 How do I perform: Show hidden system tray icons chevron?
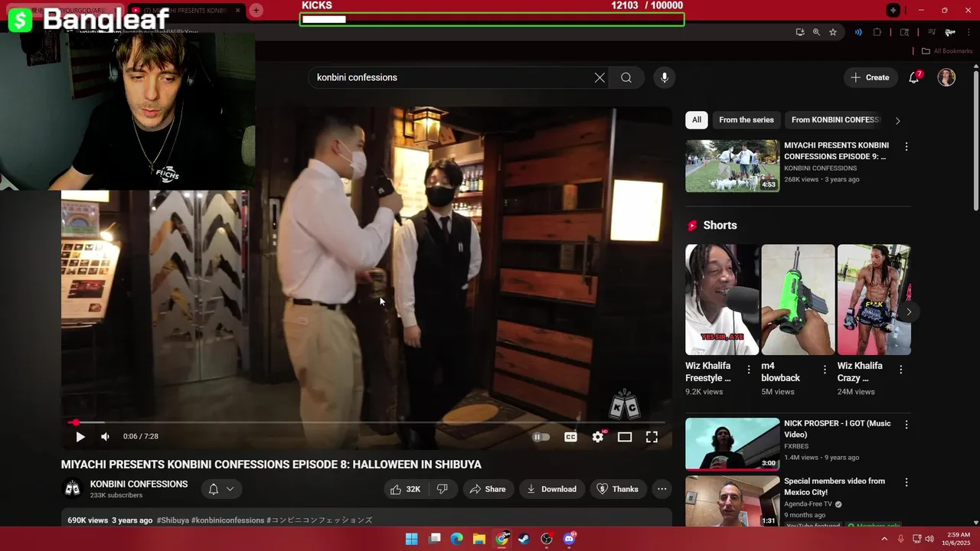click(x=884, y=539)
